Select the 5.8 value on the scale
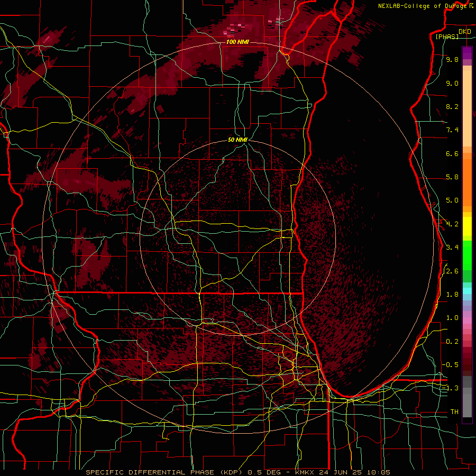476x476 pixels. (452, 177)
